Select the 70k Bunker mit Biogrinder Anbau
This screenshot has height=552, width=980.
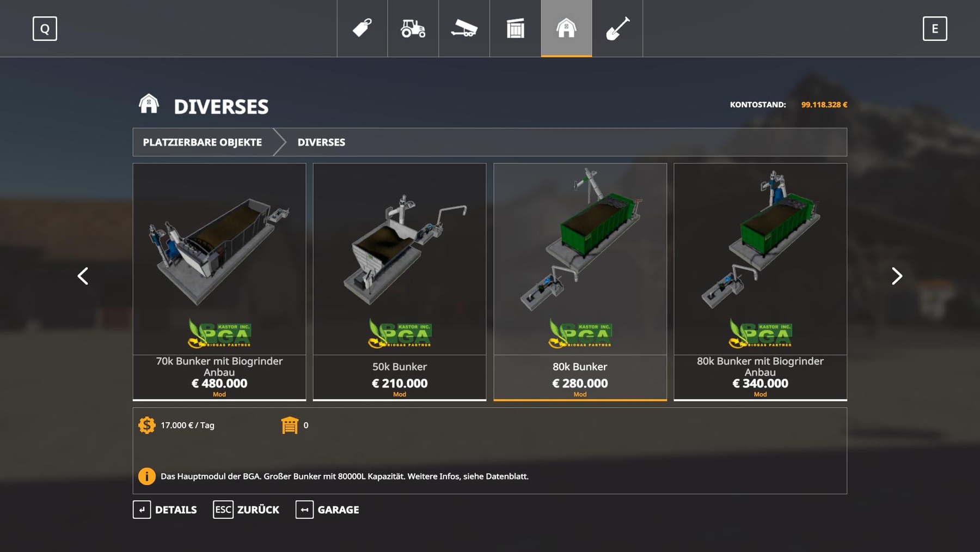pyautogui.click(x=219, y=282)
